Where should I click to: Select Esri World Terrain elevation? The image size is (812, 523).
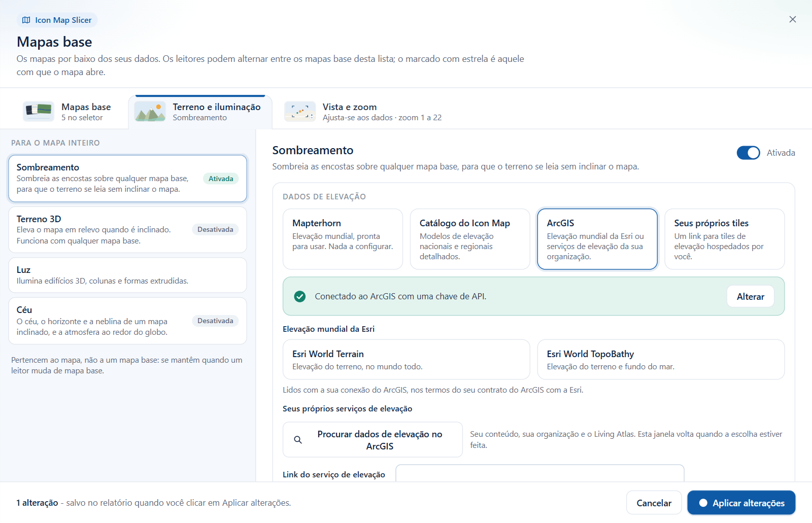click(406, 360)
